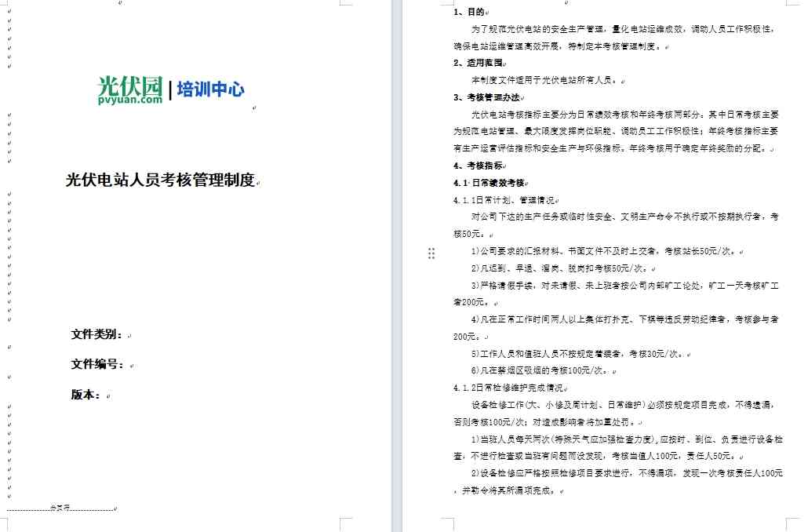Click list item 3)严格请假手续
Viewport: 808px width, 532px height.
(624, 285)
